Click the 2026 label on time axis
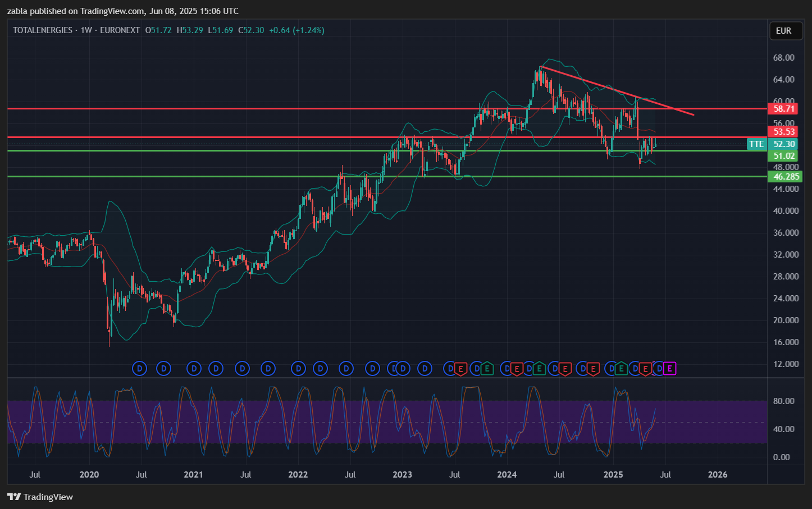Screen dimensions: 812x509 718,475
